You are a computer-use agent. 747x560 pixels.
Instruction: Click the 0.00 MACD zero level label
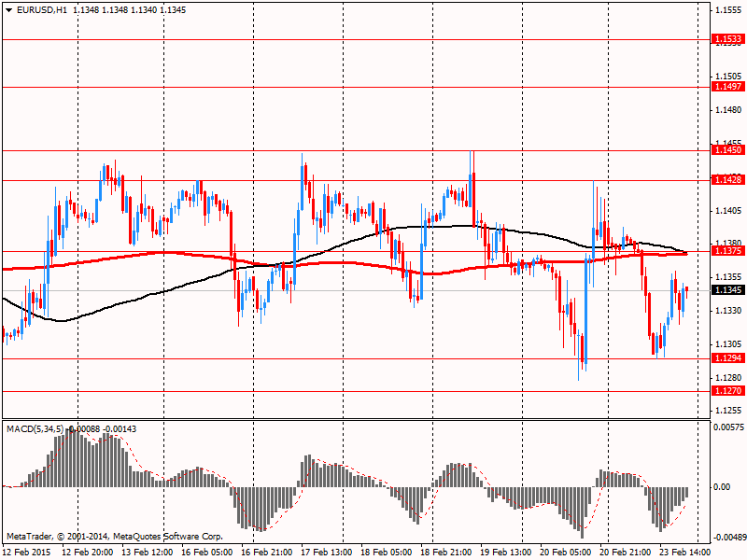(x=722, y=486)
